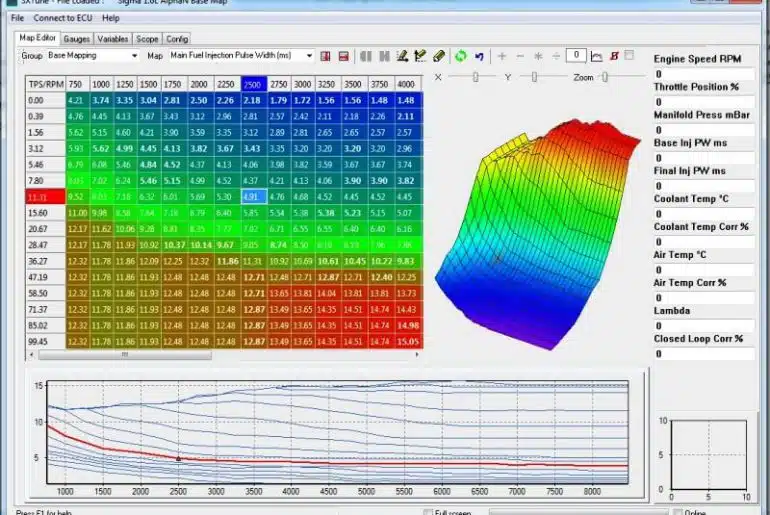The image size is (770, 515).
Task: Click the red row-select toolbar icon
Action: tap(344, 56)
